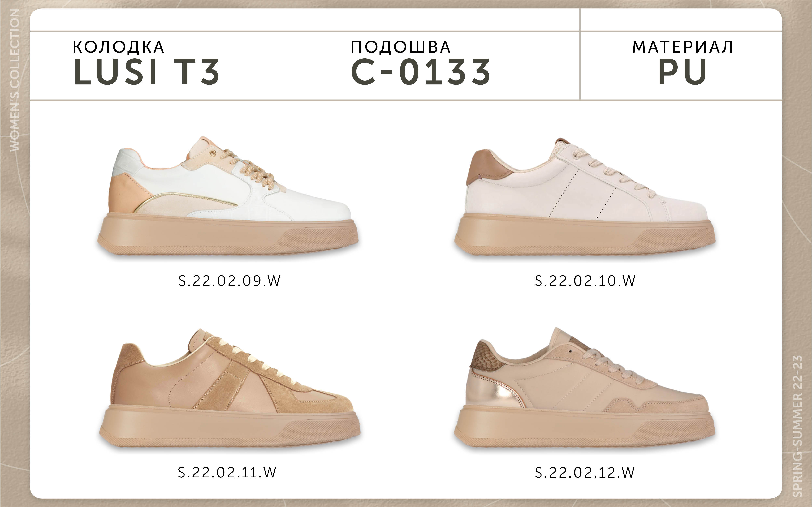
Task: Click the S.22.02.11.W product code
Action: pos(227,473)
